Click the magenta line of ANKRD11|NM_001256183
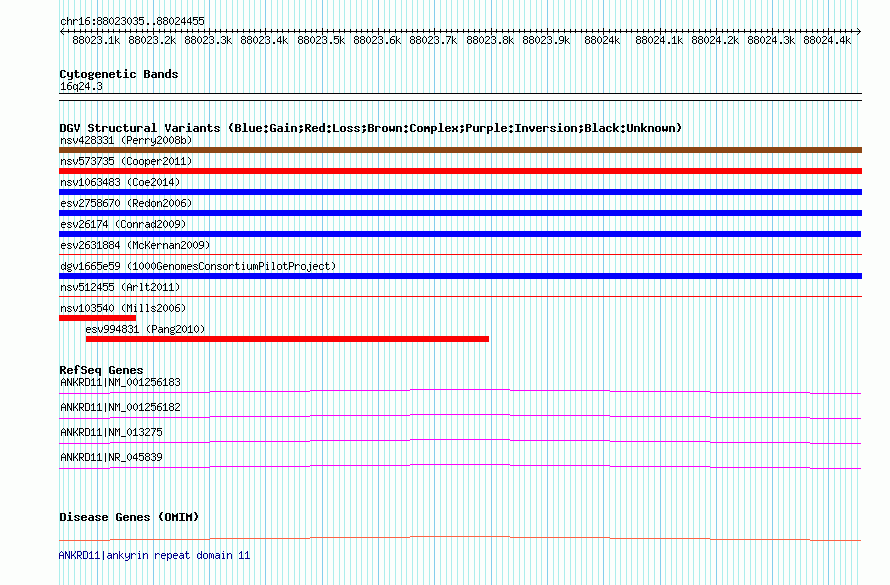Viewport: 890px width, 585px height. (460, 392)
